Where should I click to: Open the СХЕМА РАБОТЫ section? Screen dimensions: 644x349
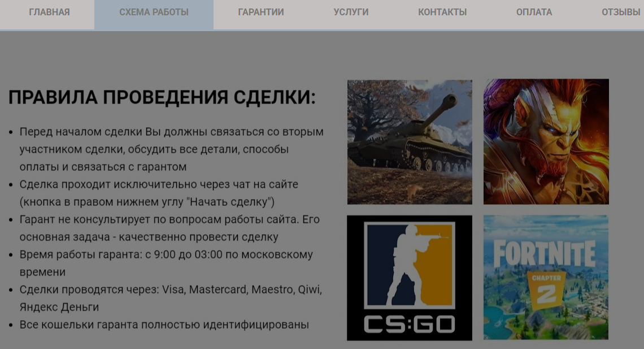coord(154,12)
